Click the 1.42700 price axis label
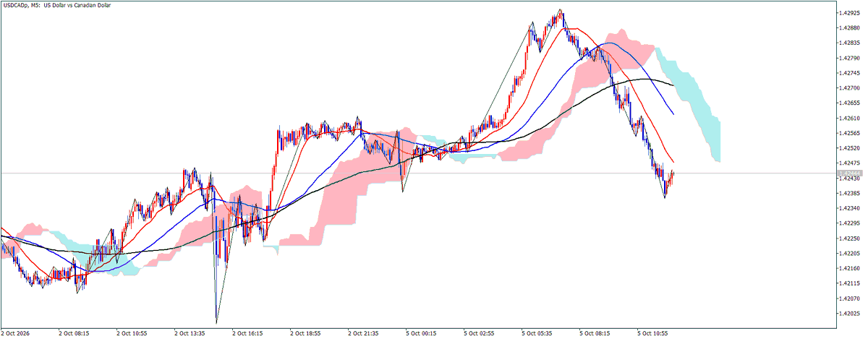 [x=850, y=88]
